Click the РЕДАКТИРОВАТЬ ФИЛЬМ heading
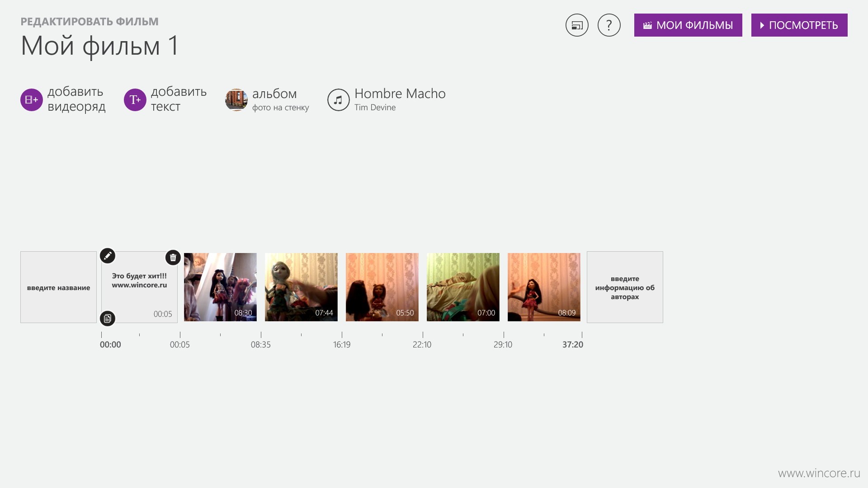868x488 pixels. tap(90, 22)
